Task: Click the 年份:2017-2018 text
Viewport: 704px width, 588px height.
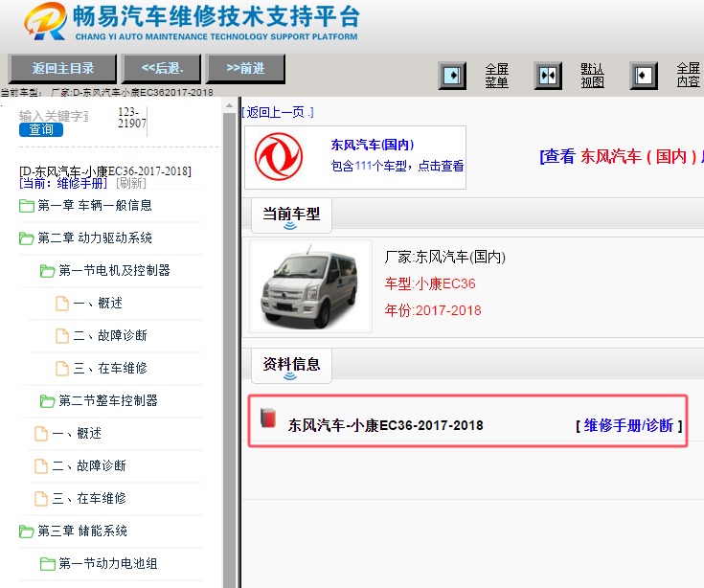Action: pyautogui.click(x=433, y=310)
